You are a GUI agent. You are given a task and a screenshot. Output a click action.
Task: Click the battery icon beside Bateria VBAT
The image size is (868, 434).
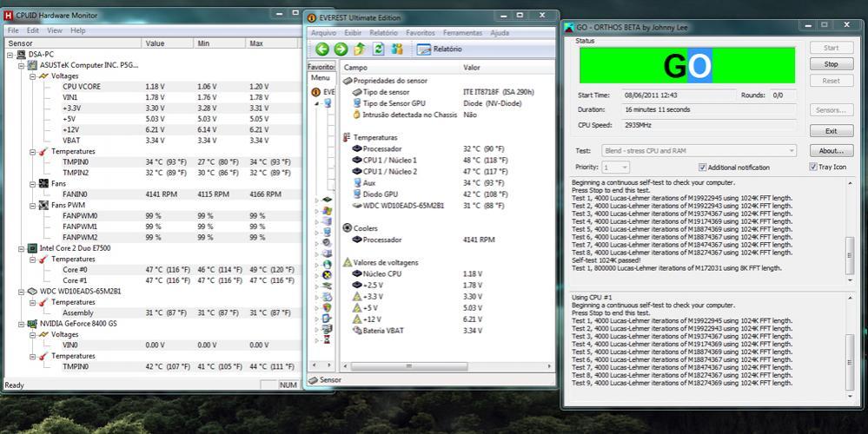point(357,331)
